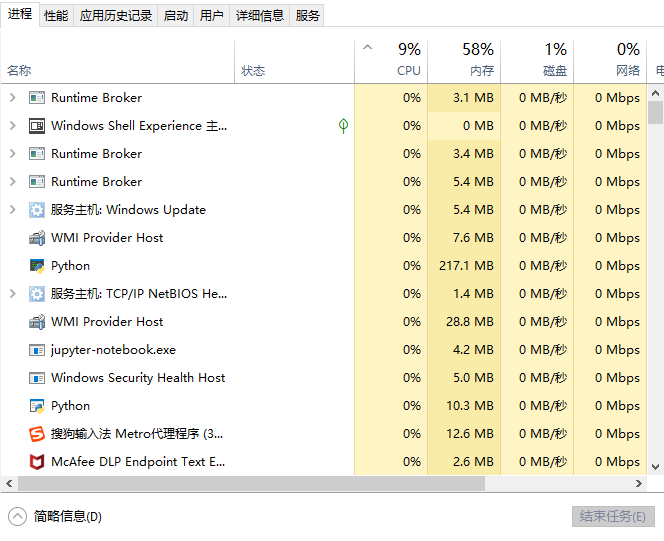Click the McAfee DLP Endpoint shield icon
The height and width of the screenshot is (541, 664).
point(37,462)
